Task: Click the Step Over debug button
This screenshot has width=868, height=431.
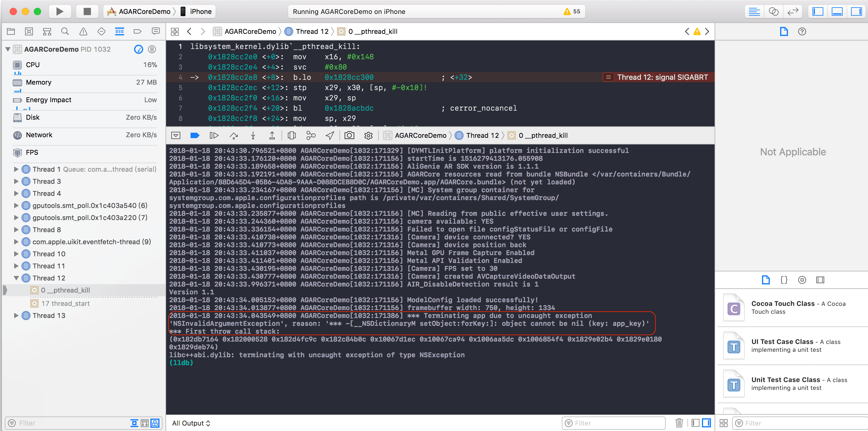Action: [233, 136]
